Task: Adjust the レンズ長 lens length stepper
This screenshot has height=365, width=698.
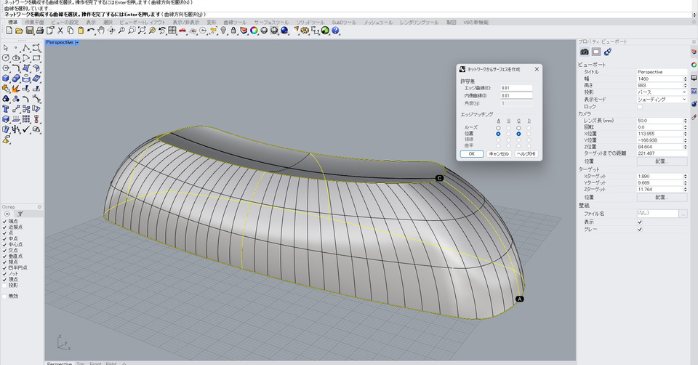Action: (685, 121)
